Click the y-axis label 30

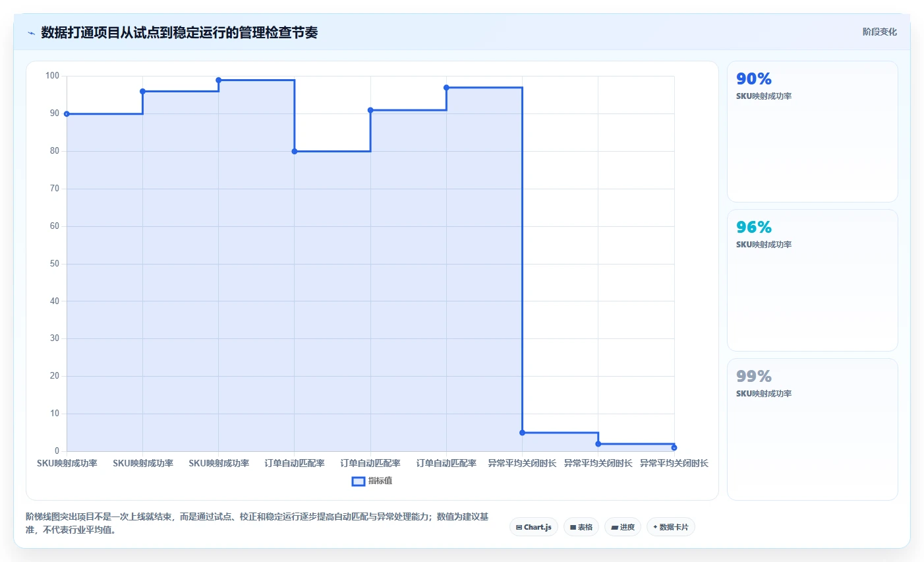(x=55, y=338)
